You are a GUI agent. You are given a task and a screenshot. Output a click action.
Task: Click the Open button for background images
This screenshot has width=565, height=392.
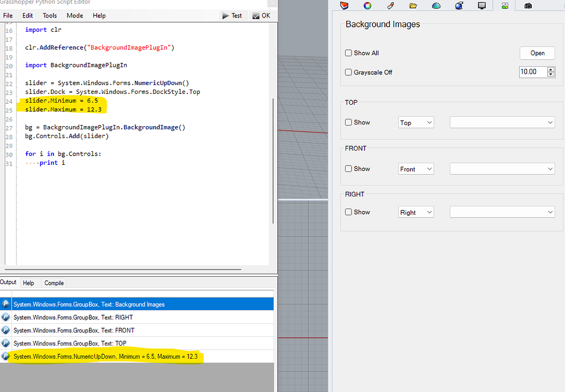(x=537, y=53)
